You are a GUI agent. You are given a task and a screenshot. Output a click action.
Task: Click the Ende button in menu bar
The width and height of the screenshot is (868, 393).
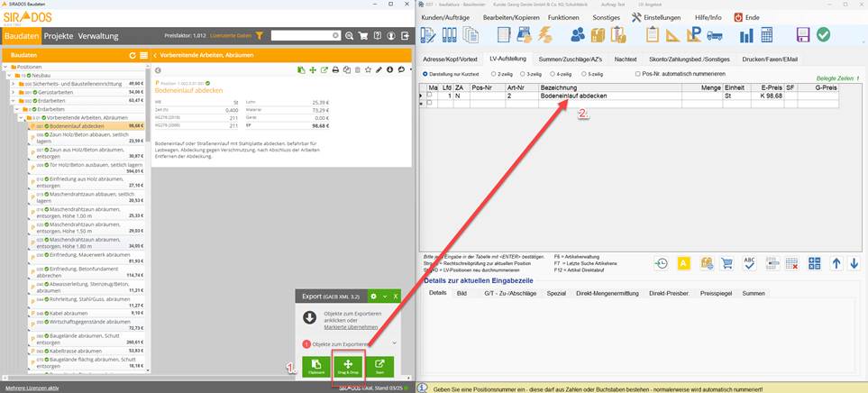pyautogui.click(x=746, y=18)
